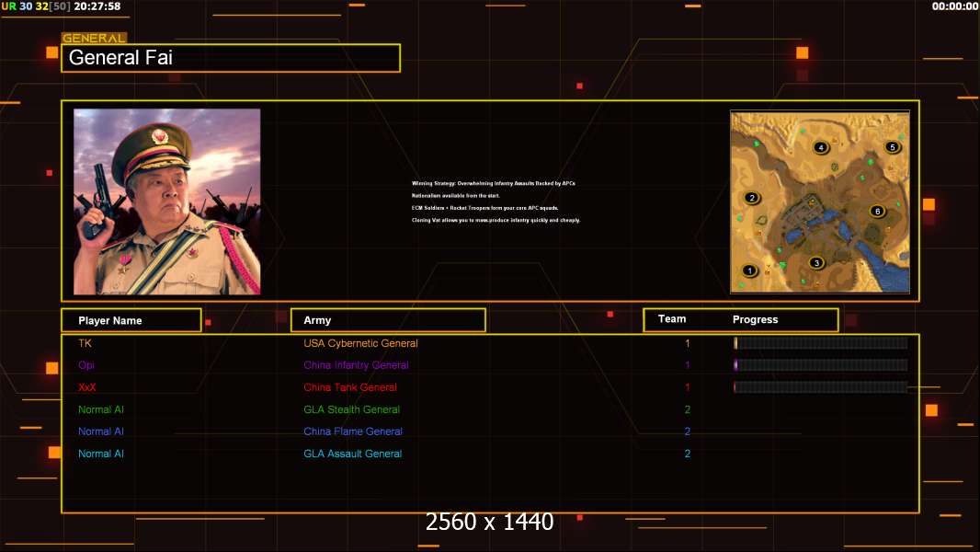Click the Player Name column header

pos(131,320)
